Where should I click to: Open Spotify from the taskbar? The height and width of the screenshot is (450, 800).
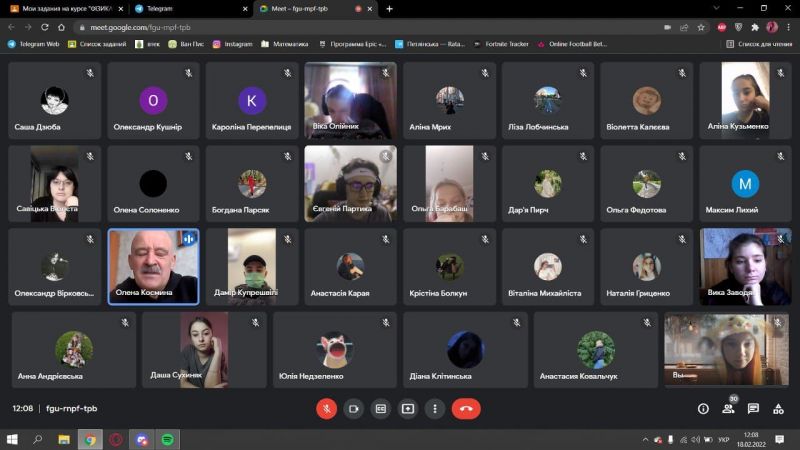(167, 439)
